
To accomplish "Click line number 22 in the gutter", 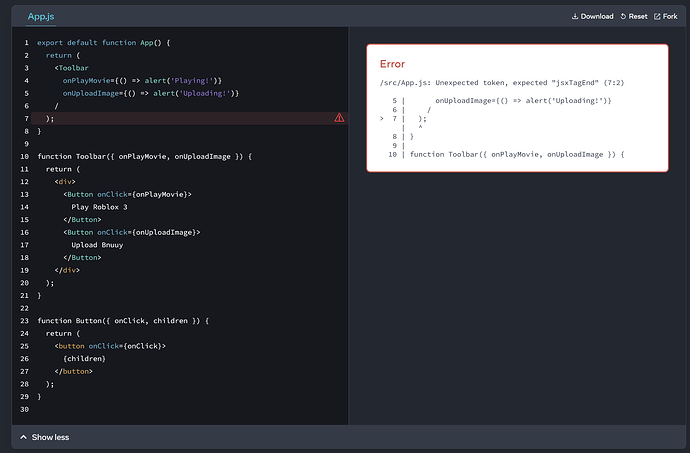I will (24, 308).
